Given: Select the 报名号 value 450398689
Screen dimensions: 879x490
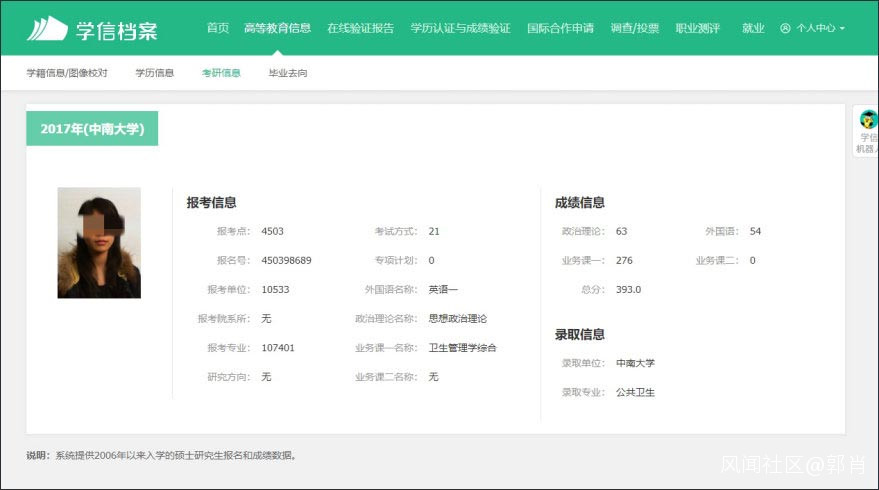Looking at the screenshot, I should tap(286, 260).
